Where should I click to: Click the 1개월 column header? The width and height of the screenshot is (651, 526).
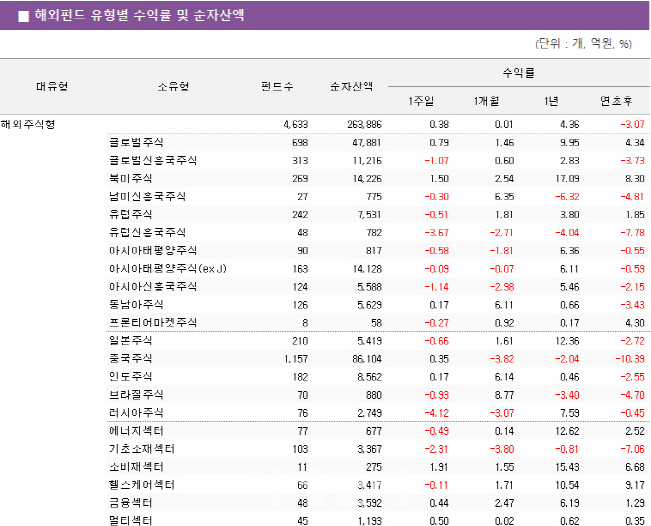pos(486,101)
